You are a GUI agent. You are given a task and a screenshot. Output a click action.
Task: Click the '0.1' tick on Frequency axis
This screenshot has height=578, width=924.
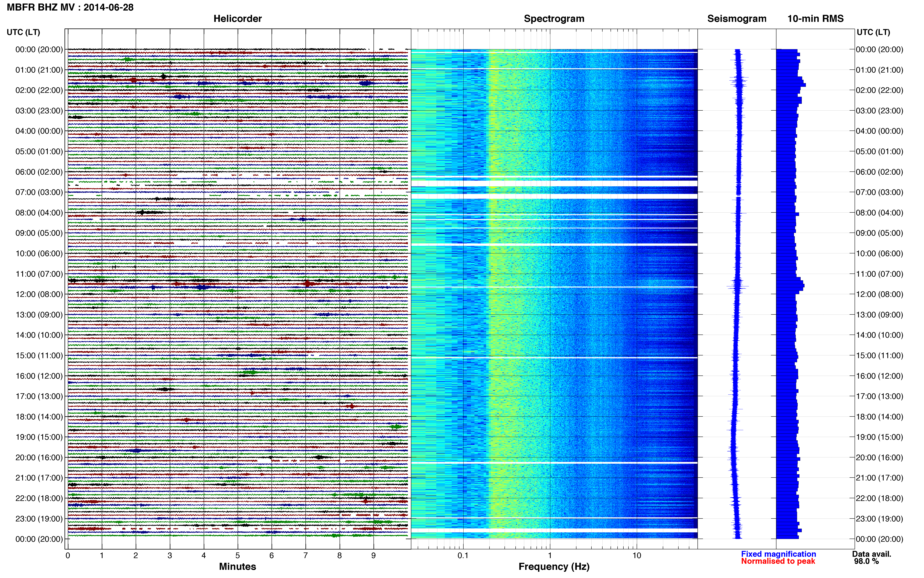click(463, 555)
